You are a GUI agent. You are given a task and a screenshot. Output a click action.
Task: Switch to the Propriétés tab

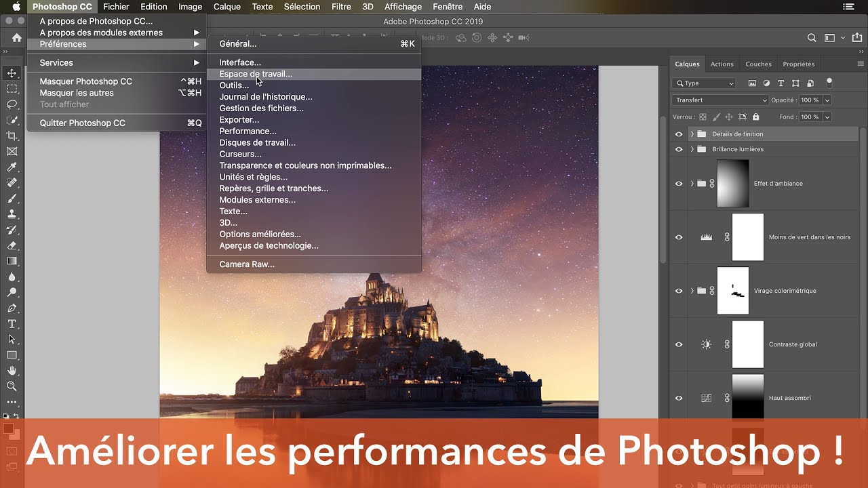tap(799, 64)
